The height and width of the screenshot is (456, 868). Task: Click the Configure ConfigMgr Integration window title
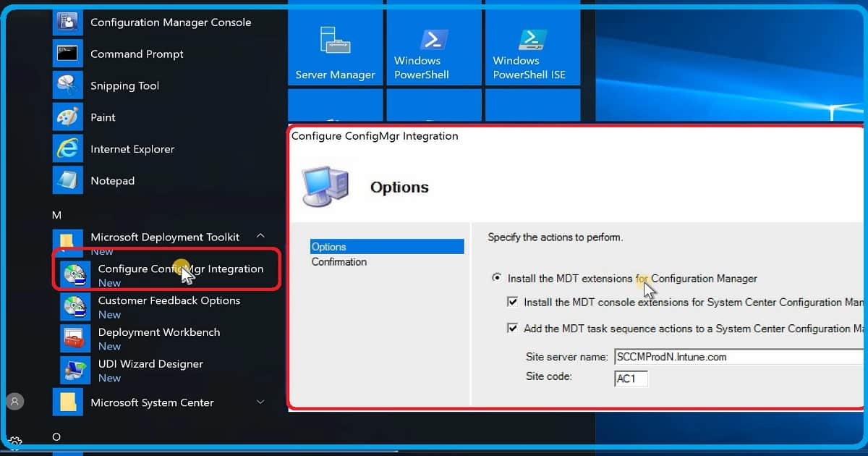[375, 135]
